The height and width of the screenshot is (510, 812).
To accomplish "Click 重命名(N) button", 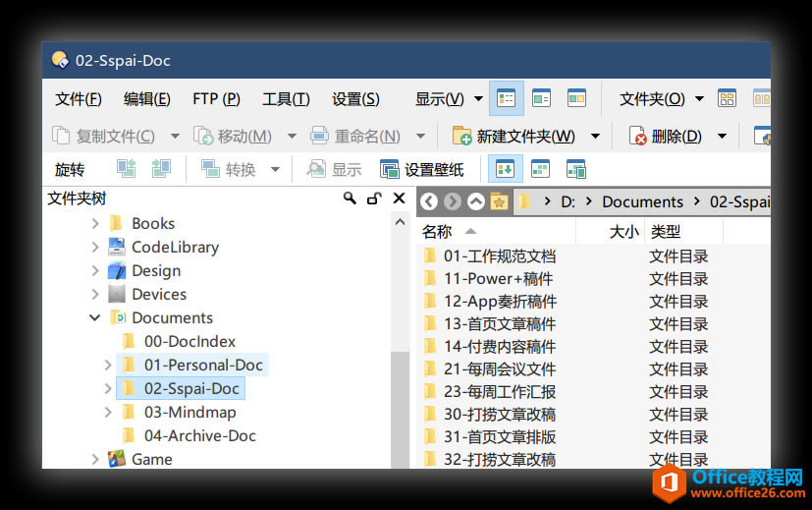I will [355, 136].
